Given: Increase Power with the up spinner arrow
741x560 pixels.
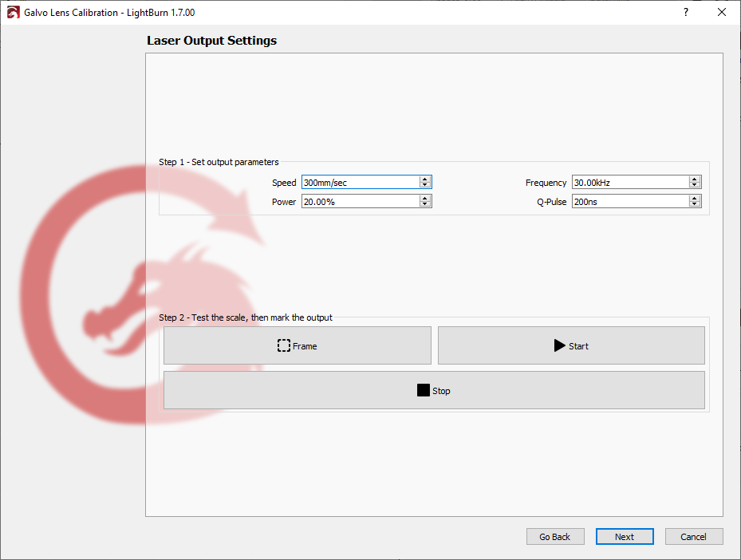Looking at the screenshot, I should (x=425, y=199).
